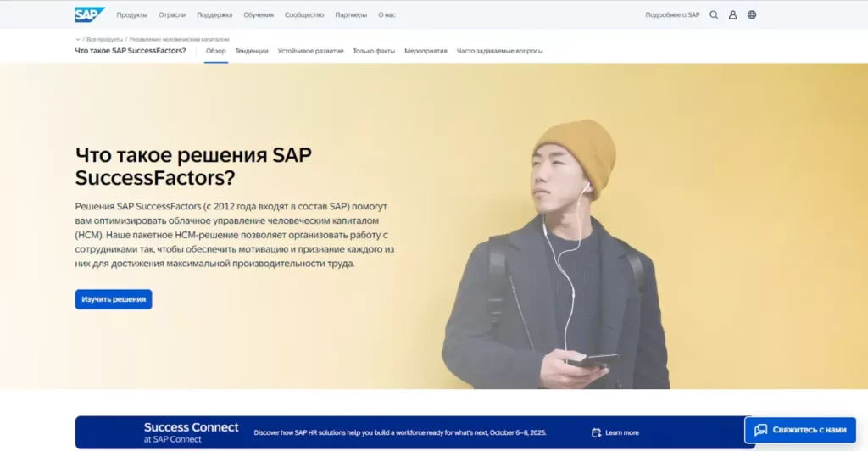The image size is (868, 451).
Task: Go to Управление человеческим капиталом breadcrumb
Action: point(179,39)
